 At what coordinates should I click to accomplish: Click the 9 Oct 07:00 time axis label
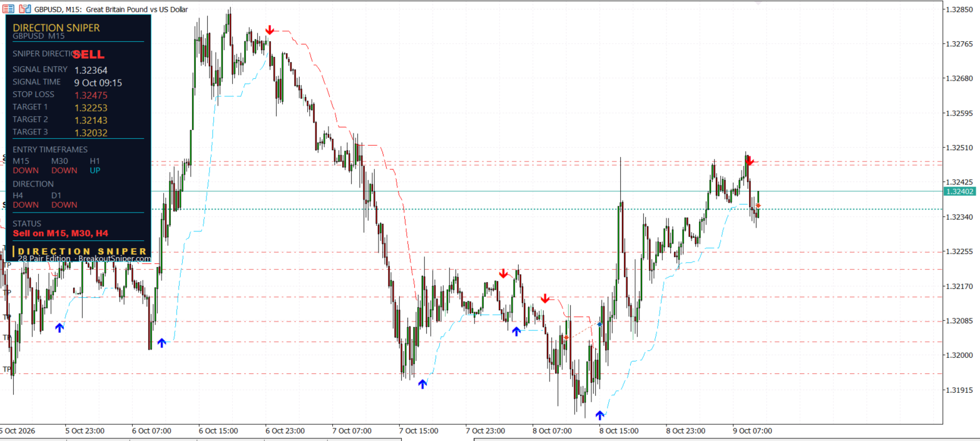[753, 430]
